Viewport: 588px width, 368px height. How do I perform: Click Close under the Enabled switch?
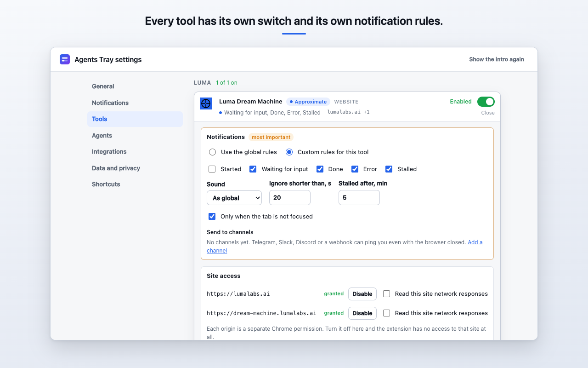click(x=488, y=113)
